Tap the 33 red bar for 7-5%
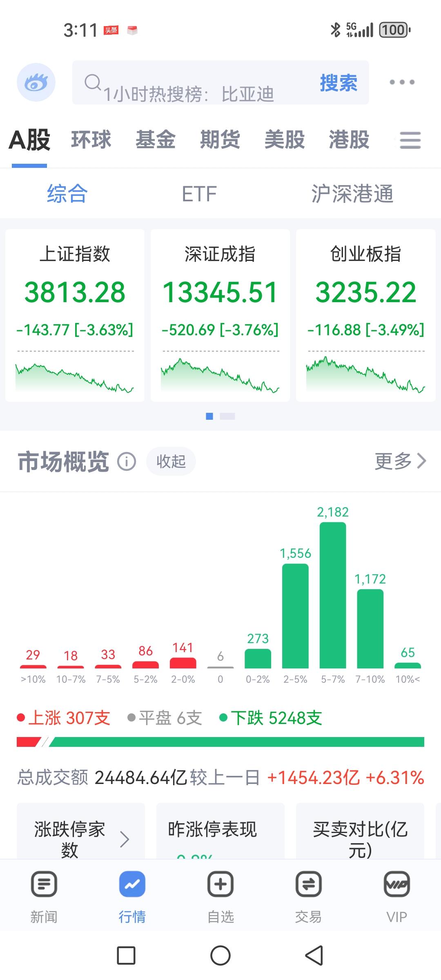Viewport: 441px width, 980px height. tap(108, 667)
